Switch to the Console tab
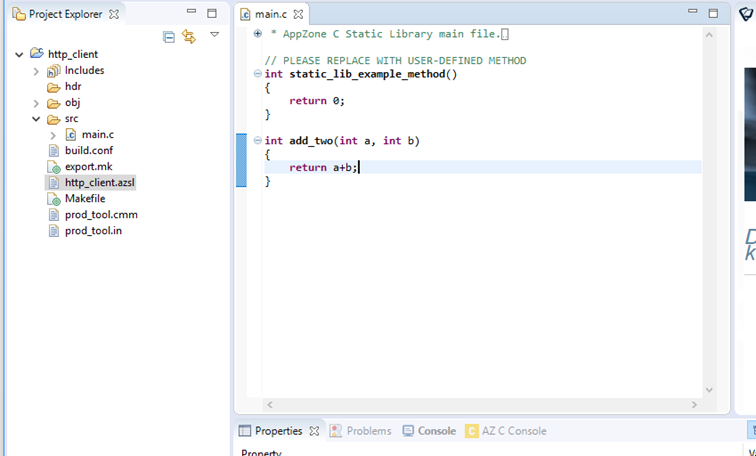This screenshot has height=456, width=756. click(436, 431)
